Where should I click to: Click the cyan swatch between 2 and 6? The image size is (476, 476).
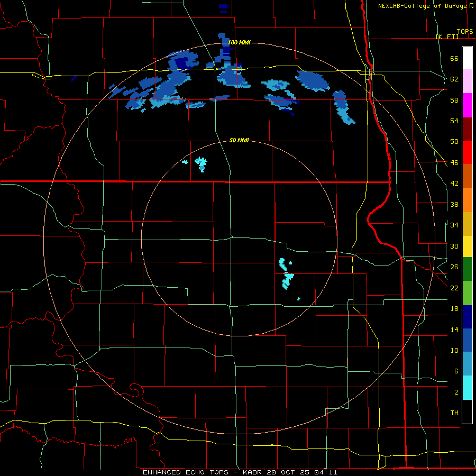(467, 388)
